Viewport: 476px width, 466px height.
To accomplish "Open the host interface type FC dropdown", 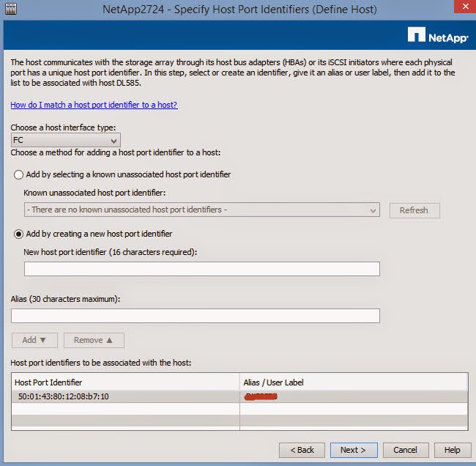I will coord(66,140).
